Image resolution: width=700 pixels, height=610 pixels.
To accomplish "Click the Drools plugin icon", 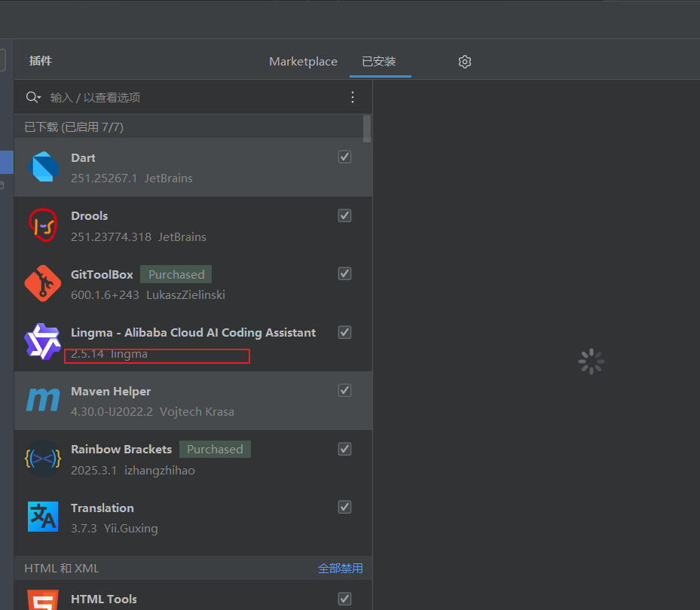I will coord(43,225).
